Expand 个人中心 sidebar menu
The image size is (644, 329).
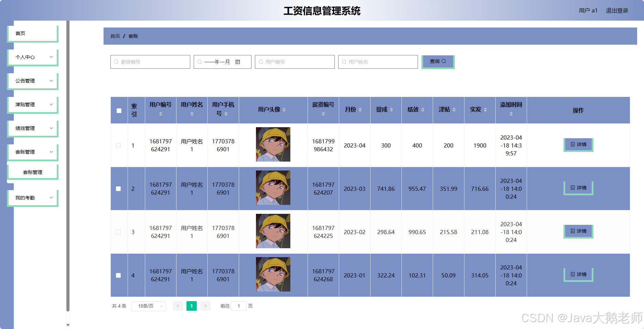(33, 57)
